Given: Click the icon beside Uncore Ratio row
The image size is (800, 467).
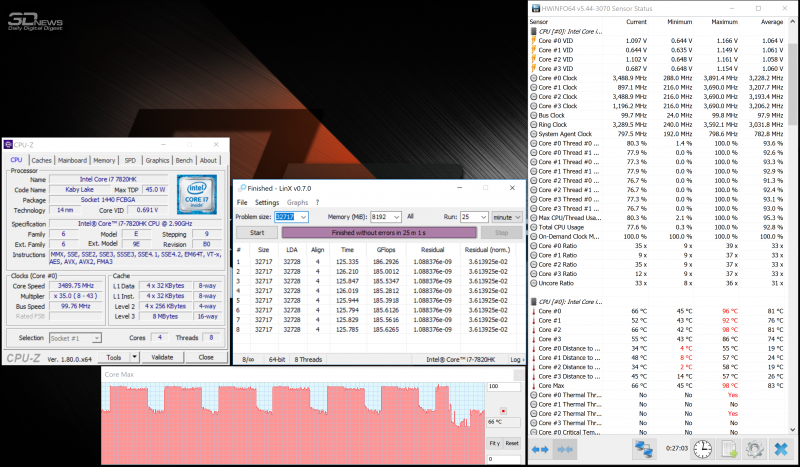Looking at the screenshot, I should [x=534, y=283].
